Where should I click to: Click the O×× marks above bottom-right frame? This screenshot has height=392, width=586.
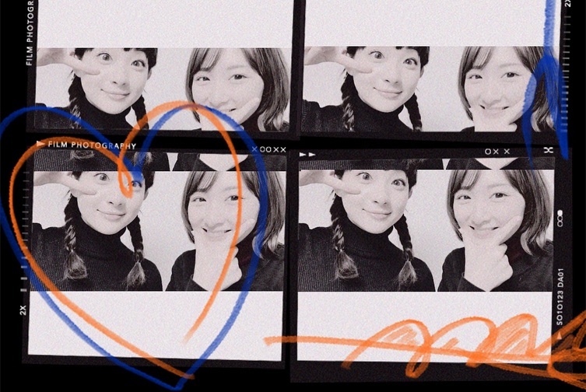[x=497, y=151]
